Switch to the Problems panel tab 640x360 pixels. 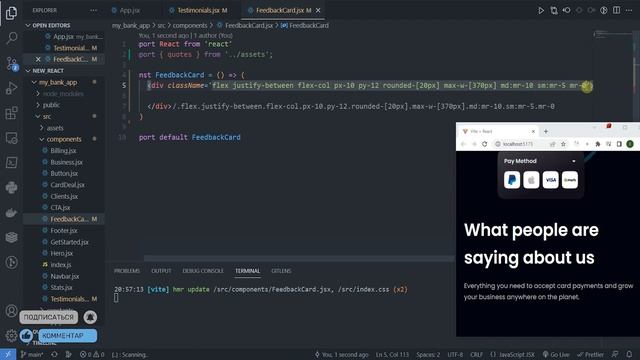tap(127, 271)
